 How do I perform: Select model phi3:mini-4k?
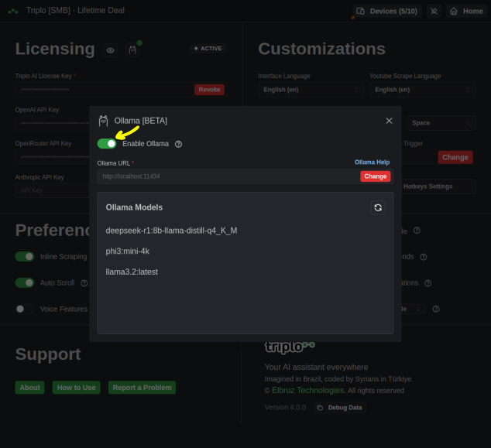pos(128,251)
